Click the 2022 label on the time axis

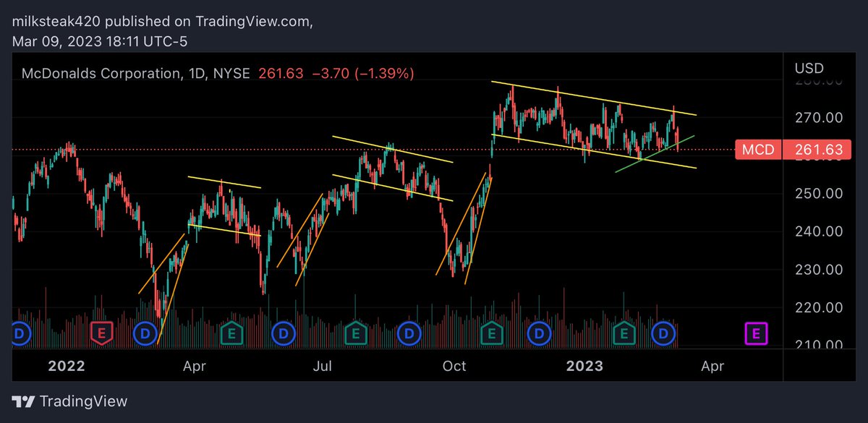click(67, 366)
